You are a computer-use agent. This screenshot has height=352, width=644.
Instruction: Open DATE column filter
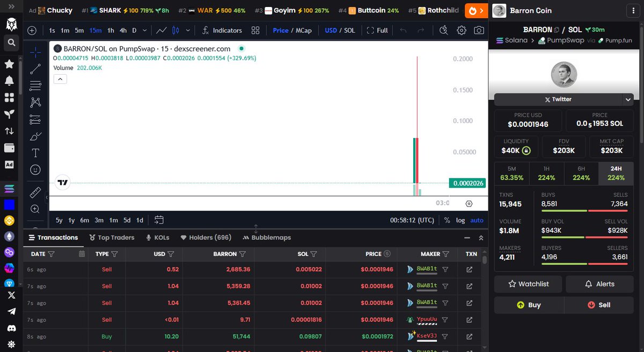click(x=51, y=254)
